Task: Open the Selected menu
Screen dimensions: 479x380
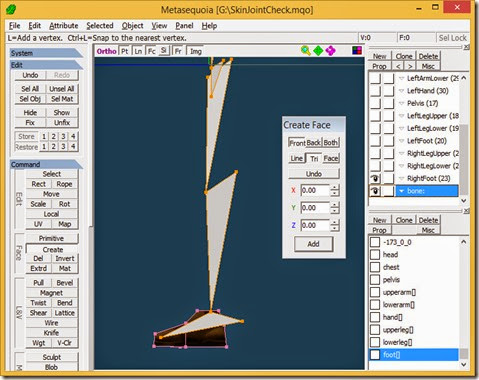Action: [100, 26]
